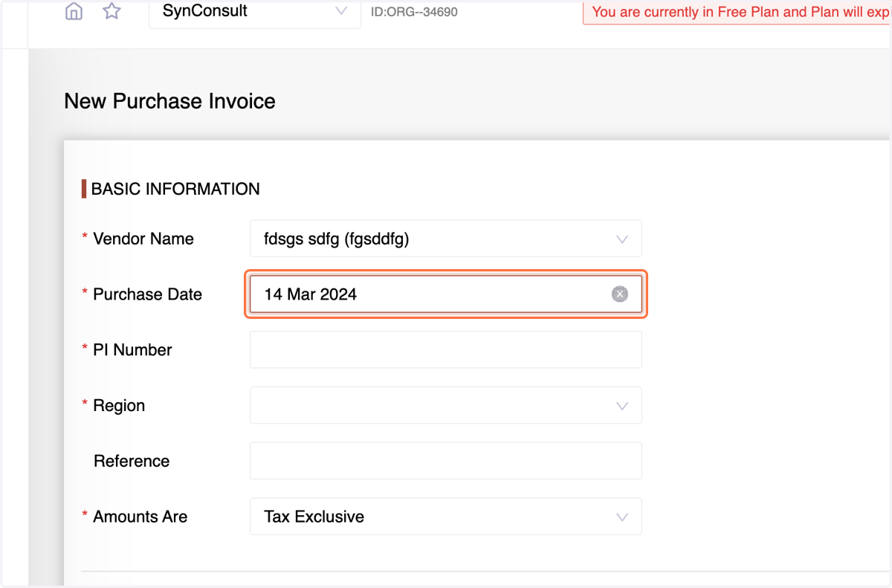Go to the home icon
Screen dimensions: 892x588
coord(74,11)
